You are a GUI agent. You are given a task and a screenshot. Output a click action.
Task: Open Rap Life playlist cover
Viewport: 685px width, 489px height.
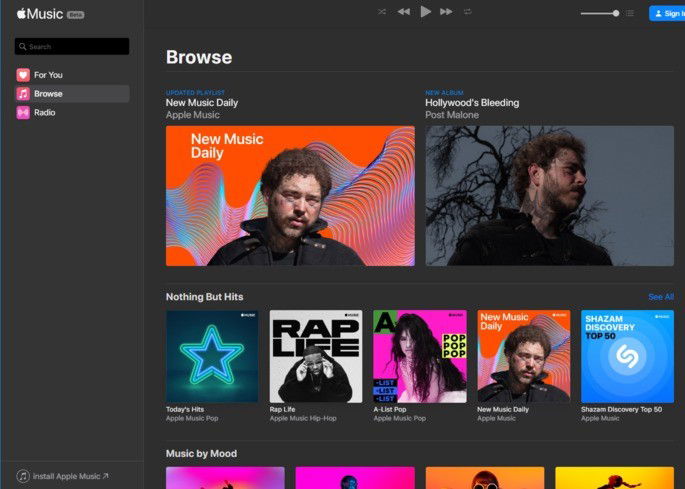coord(316,357)
